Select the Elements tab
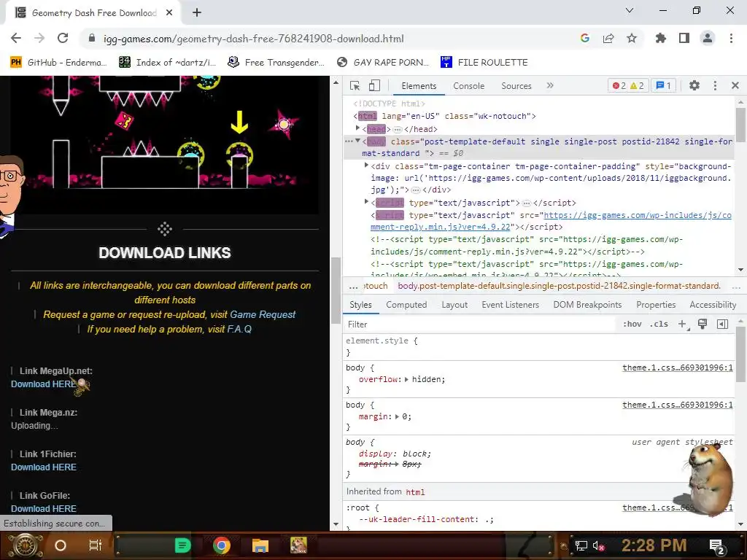 [418, 86]
